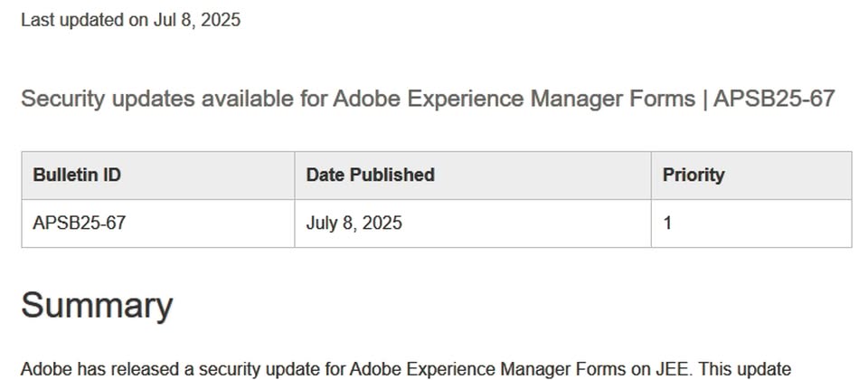The image size is (868, 380).
Task: Click the "July 8, 2025" table cell
Action: pyautogui.click(x=473, y=223)
